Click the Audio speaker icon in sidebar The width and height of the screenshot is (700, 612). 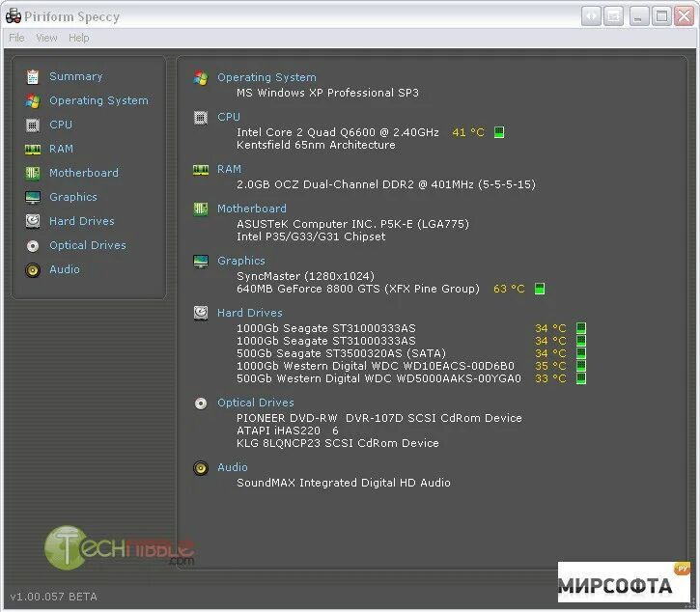click(33, 270)
